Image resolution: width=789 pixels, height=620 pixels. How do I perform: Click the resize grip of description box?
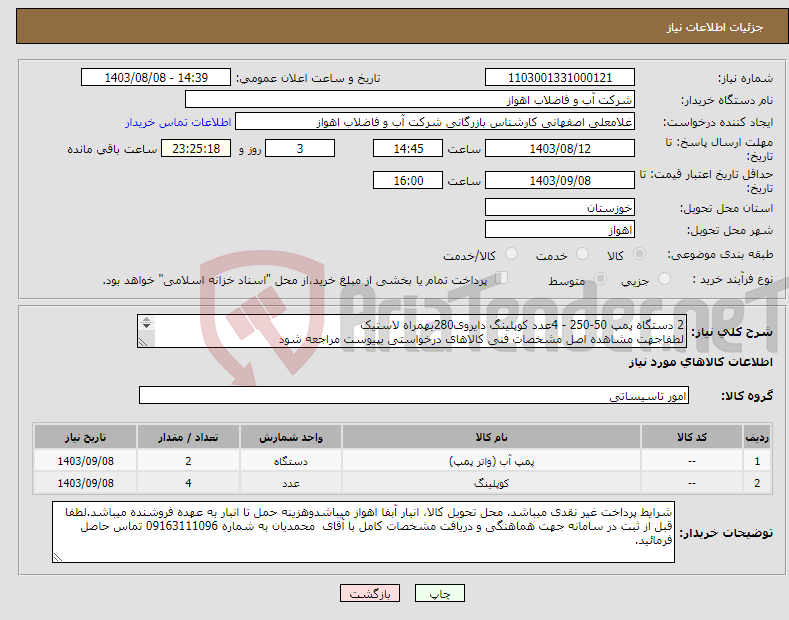(143, 342)
